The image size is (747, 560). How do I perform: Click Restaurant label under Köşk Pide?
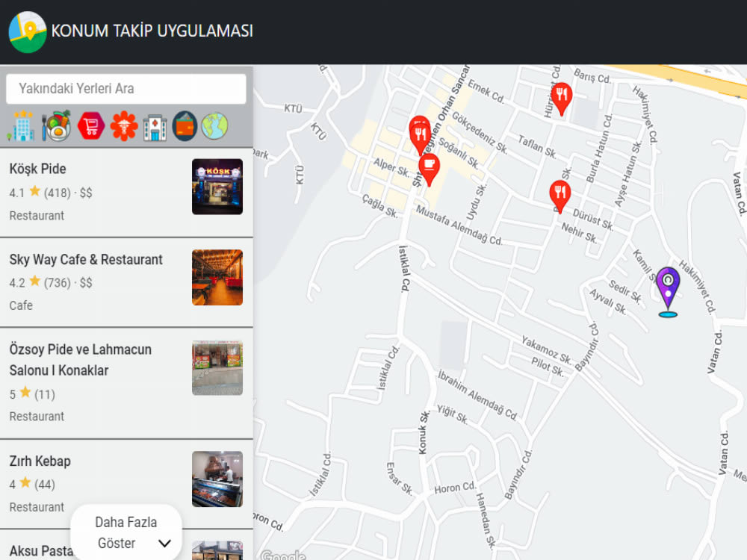37,215
